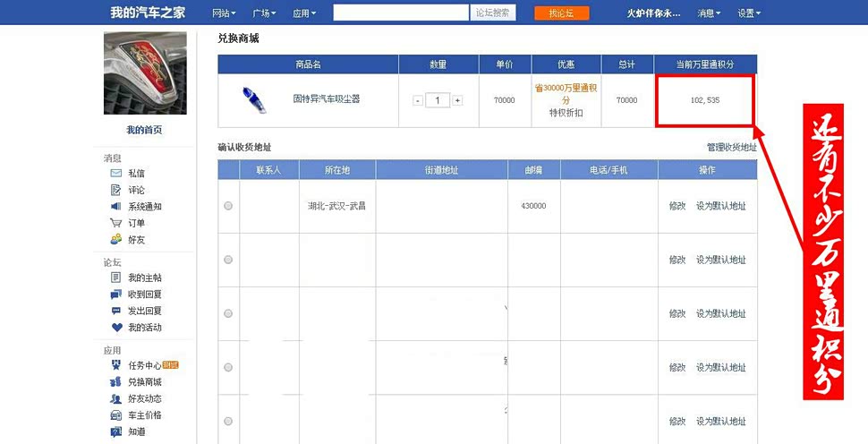Click the product name 固特异汽车吸尘器
Viewport: 868px width, 444px height.
click(327, 99)
